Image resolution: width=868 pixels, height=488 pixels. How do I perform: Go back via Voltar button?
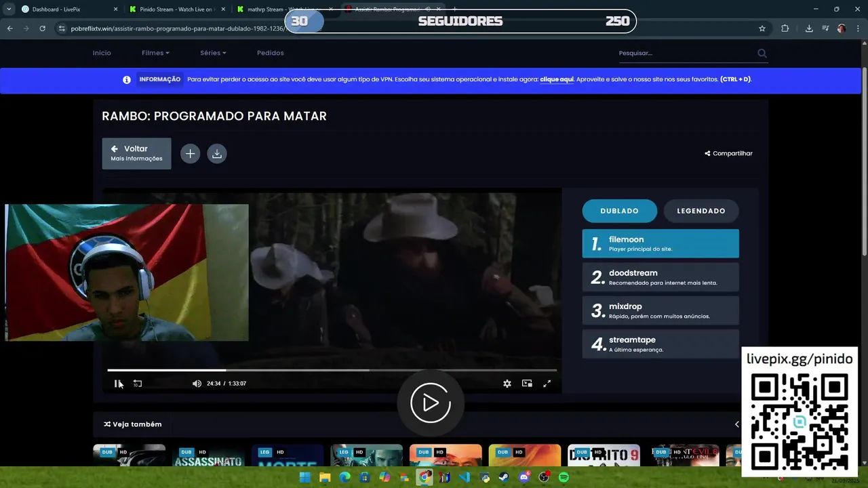point(136,153)
